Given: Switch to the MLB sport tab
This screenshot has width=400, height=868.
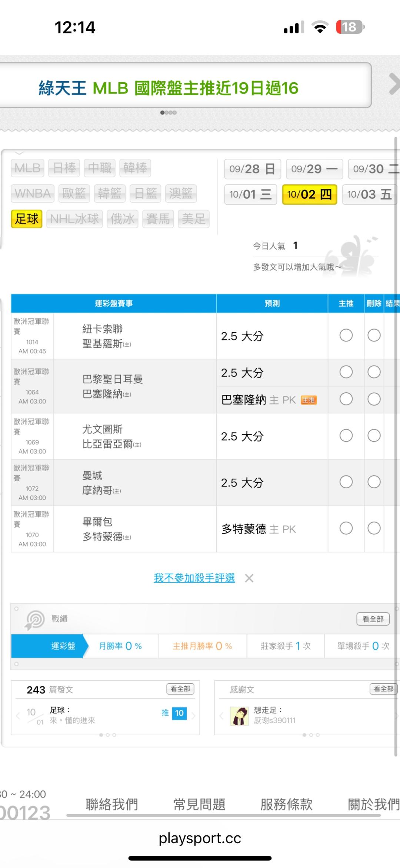Looking at the screenshot, I should [28, 168].
